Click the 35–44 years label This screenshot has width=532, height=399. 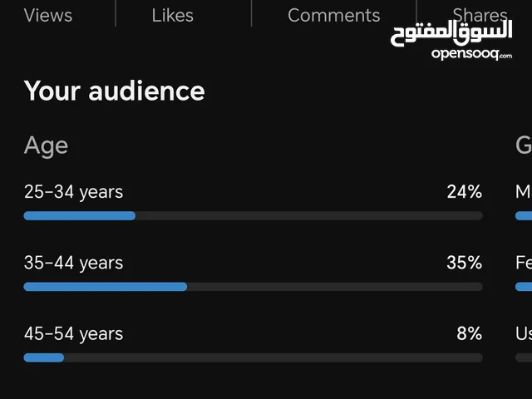click(74, 263)
